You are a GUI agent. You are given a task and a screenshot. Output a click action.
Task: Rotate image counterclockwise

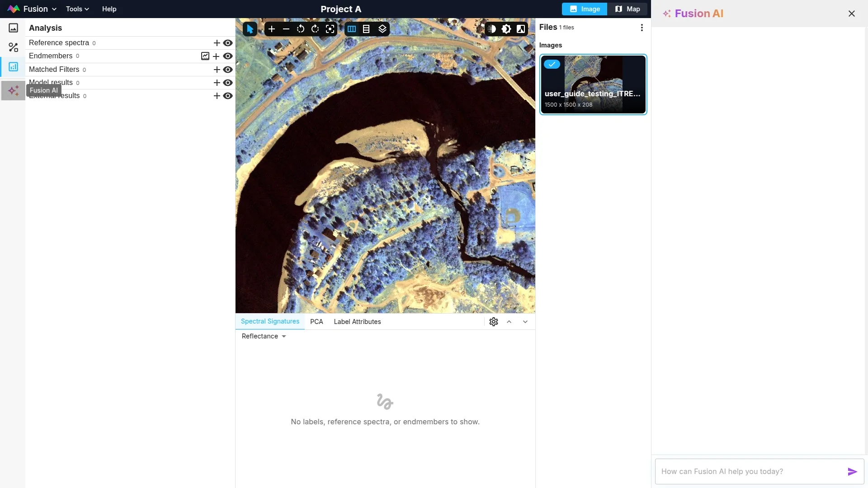tap(301, 29)
